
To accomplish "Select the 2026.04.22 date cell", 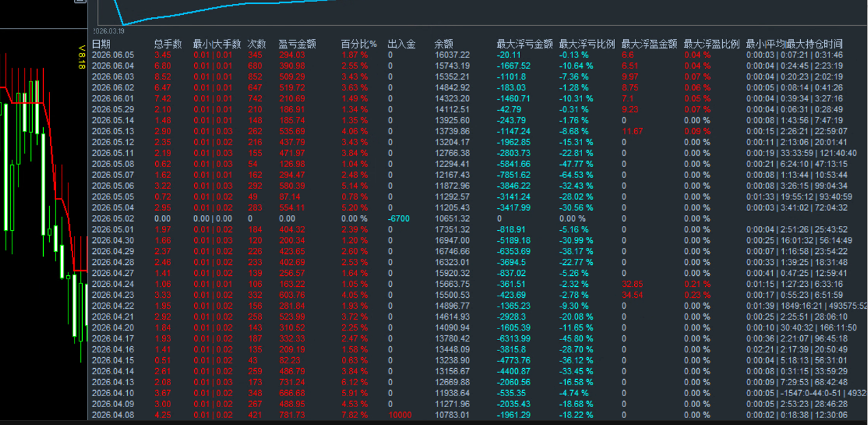I will [x=113, y=306].
